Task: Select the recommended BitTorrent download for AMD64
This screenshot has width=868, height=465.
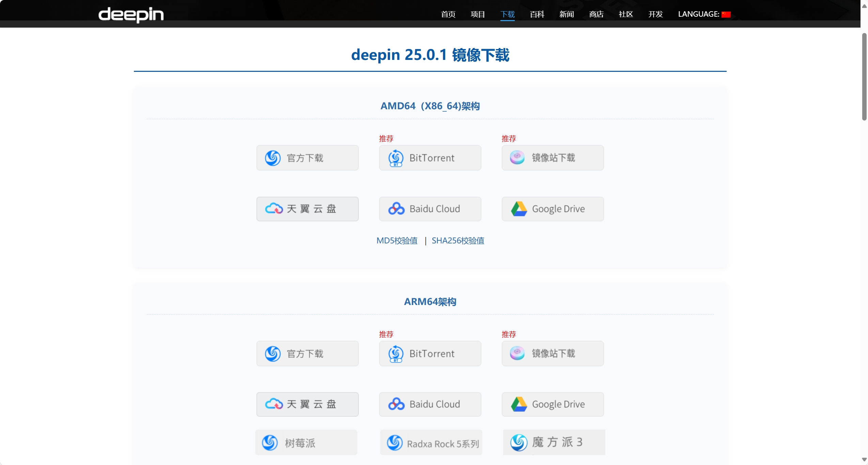Action: coord(430,158)
